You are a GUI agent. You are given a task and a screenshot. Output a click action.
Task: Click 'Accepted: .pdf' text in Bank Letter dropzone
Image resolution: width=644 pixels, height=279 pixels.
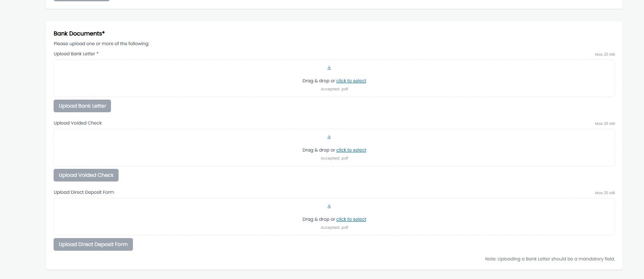point(334,89)
